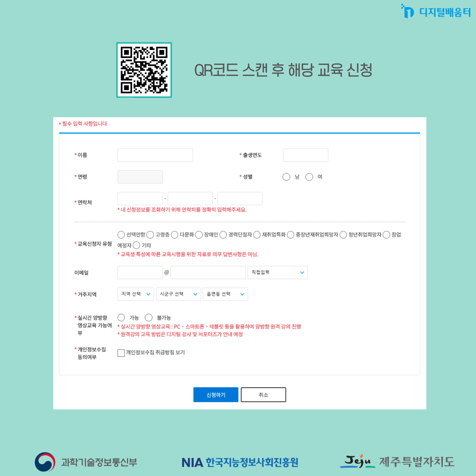476x476 pixels.
Task: Focus the 이름 name input field
Action: pyautogui.click(x=155, y=155)
